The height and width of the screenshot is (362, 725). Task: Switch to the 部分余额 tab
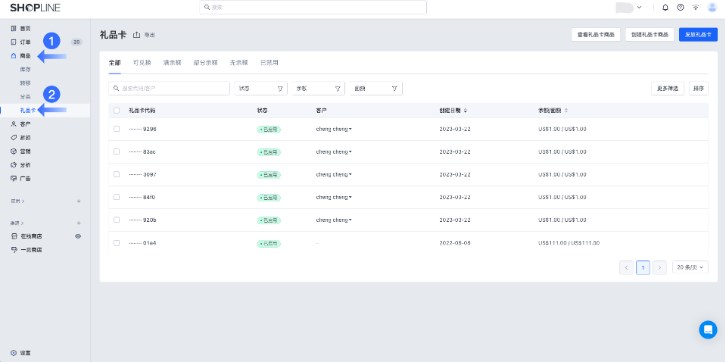pos(205,63)
